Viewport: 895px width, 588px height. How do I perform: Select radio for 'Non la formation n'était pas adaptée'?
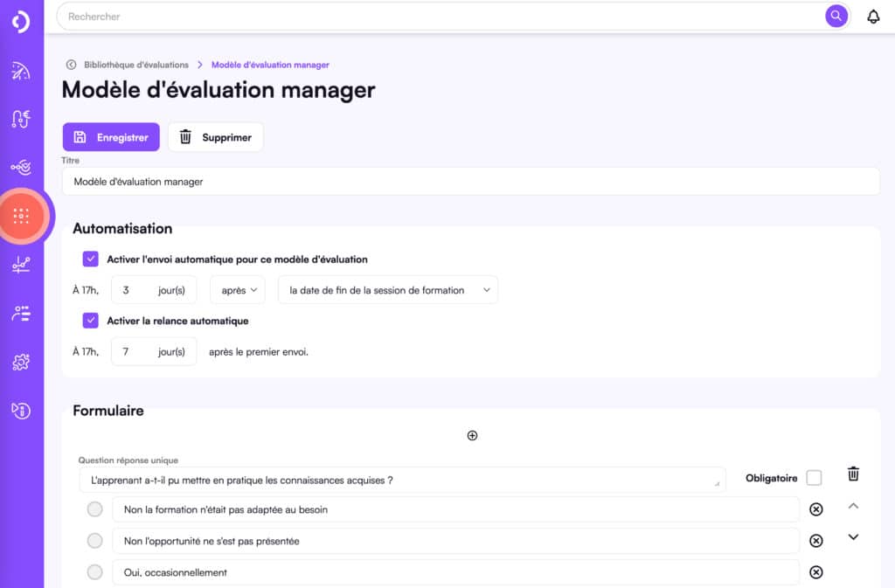point(94,508)
